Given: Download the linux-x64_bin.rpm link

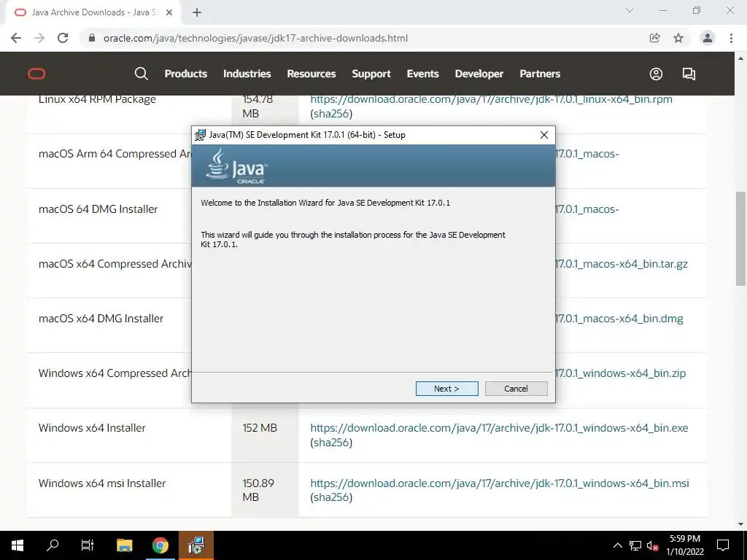Looking at the screenshot, I should pos(491,99).
